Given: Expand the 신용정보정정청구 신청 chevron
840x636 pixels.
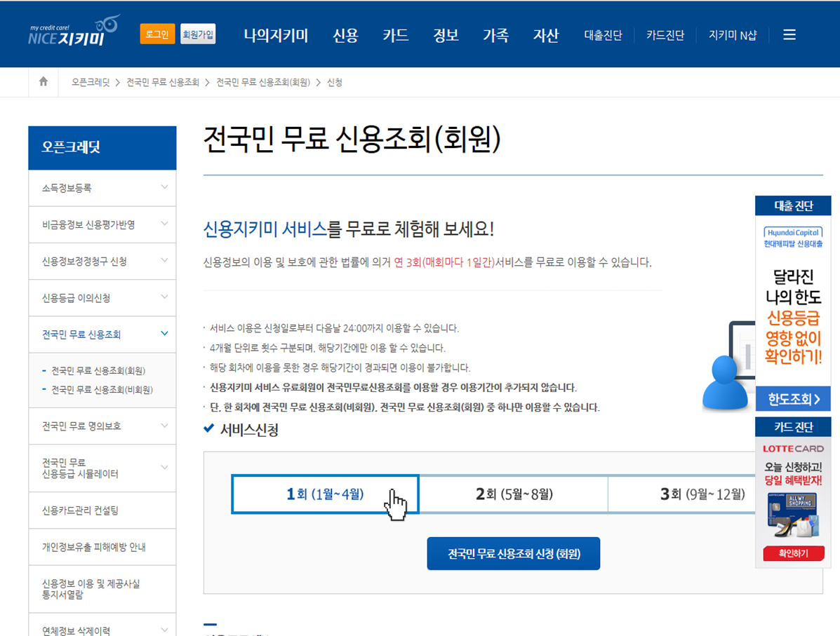Looking at the screenshot, I should pyautogui.click(x=164, y=260).
